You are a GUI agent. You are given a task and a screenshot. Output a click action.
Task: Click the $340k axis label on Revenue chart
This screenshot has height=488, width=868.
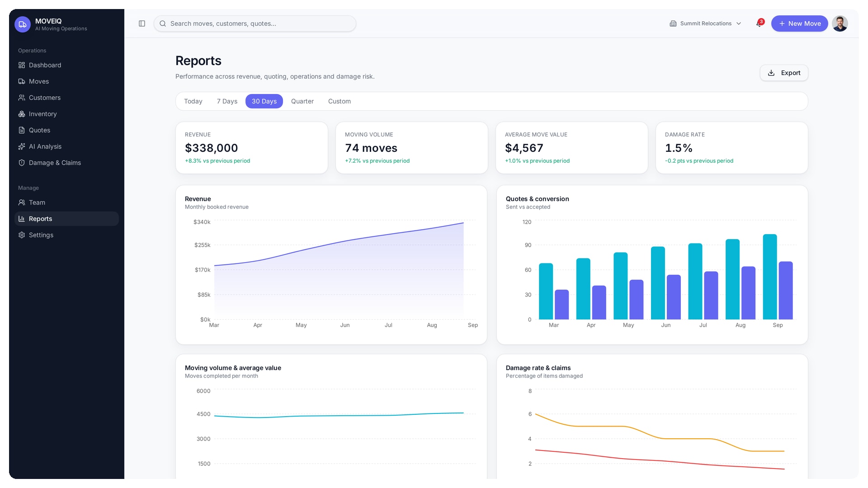point(202,222)
